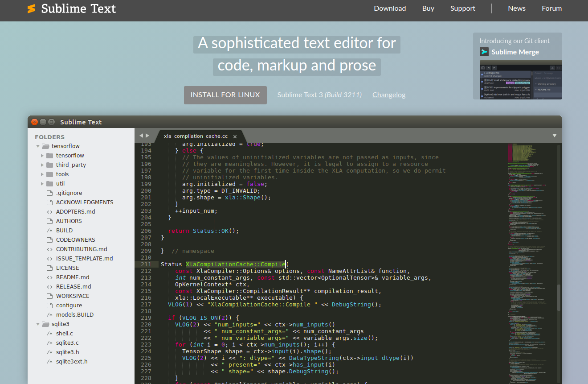588x384 pixels.
Task: Collapse the tensorflow folder tree
Action: (38, 146)
